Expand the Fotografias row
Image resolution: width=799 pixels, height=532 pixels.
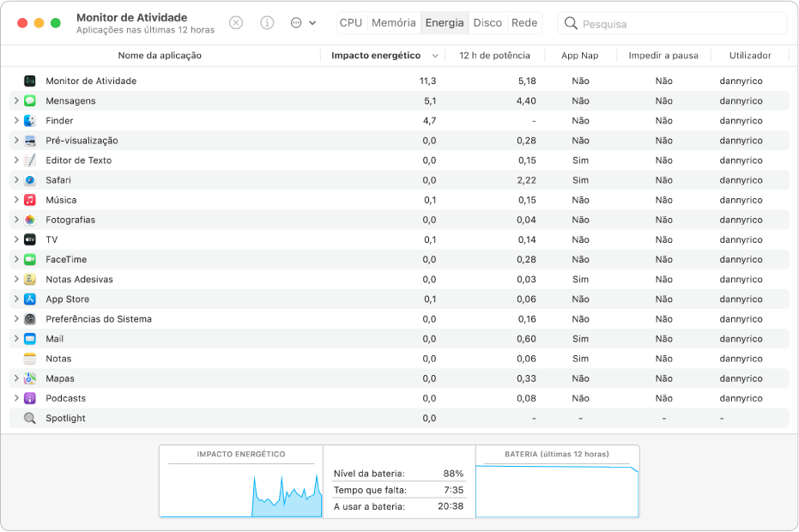pos(16,221)
